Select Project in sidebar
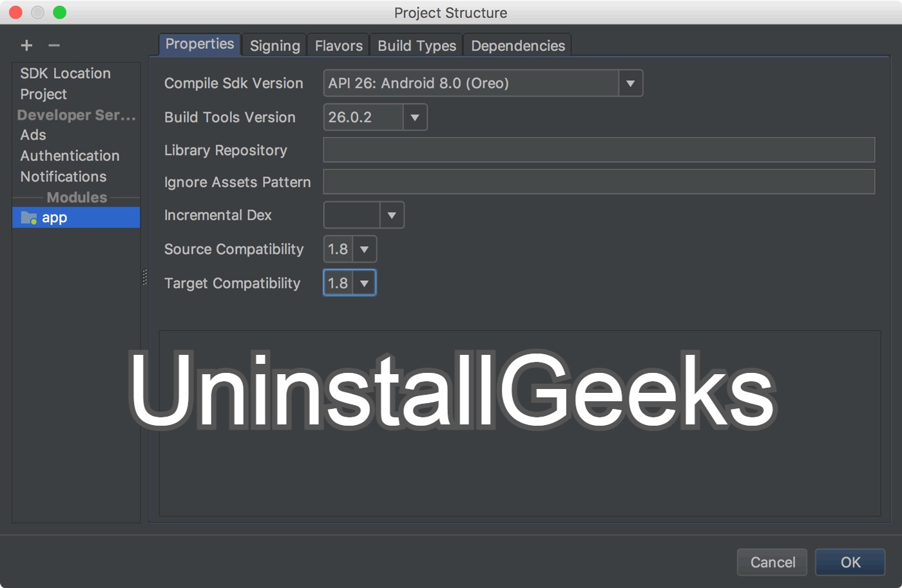The image size is (902, 588). pyautogui.click(x=44, y=94)
